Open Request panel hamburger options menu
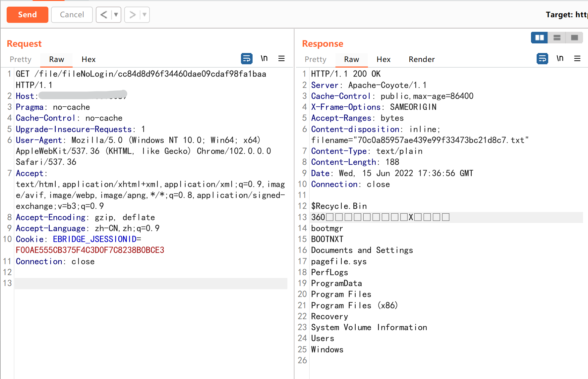Image resolution: width=588 pixels, height=379 pixels. (281, 59)
